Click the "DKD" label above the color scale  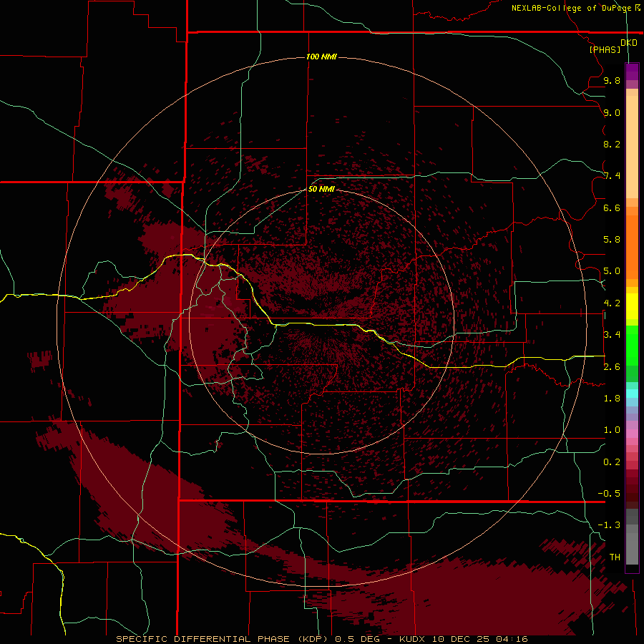click(629, 43)
